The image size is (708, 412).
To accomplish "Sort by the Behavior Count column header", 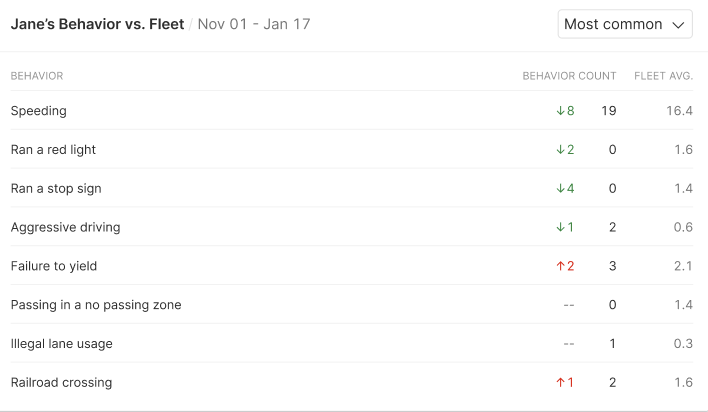I will click(x=569, y=76).
